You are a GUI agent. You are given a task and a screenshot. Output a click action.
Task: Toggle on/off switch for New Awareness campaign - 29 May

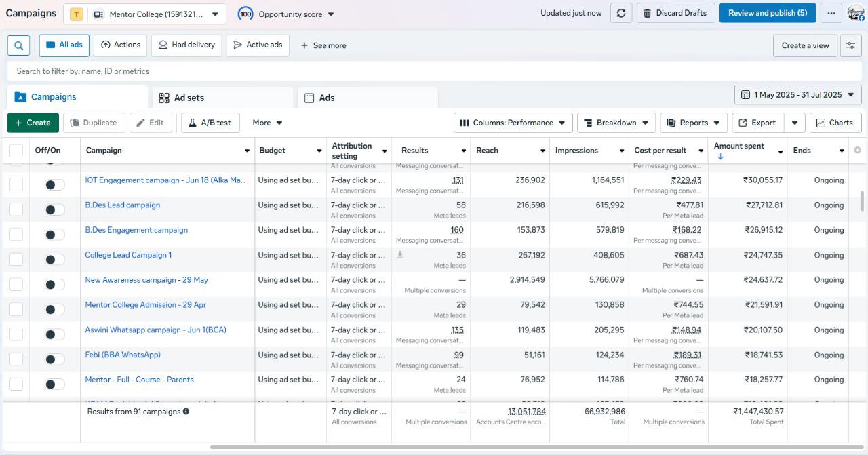[54, 284]
